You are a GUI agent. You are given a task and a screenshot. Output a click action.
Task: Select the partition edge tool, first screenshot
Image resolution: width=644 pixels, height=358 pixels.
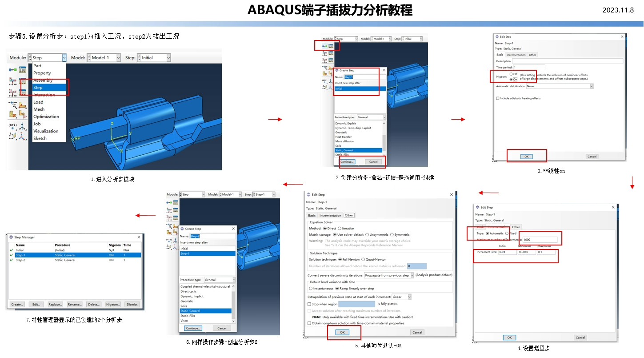tap(22, 105)
